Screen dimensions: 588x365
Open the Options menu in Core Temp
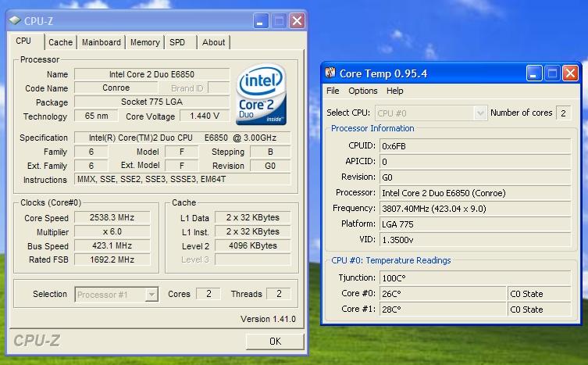[x=362, y=91]
